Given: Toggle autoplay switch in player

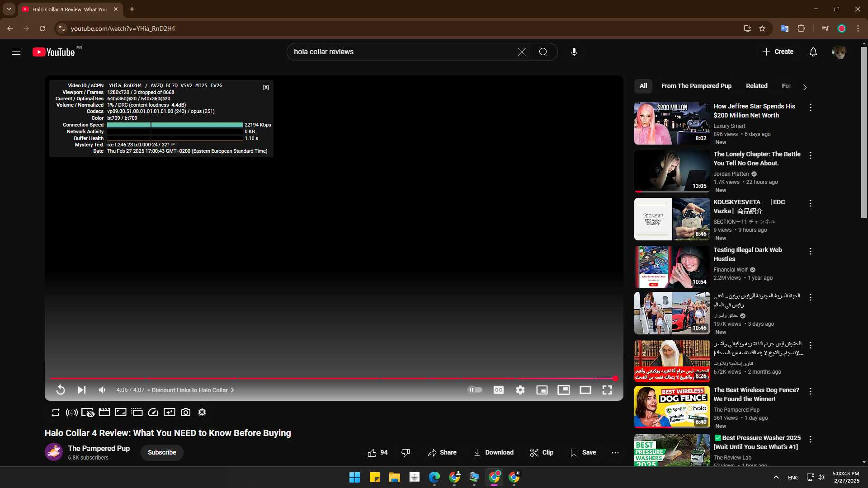Looking at the screenshot, I should pyautogui.click(x=475, y=390).
